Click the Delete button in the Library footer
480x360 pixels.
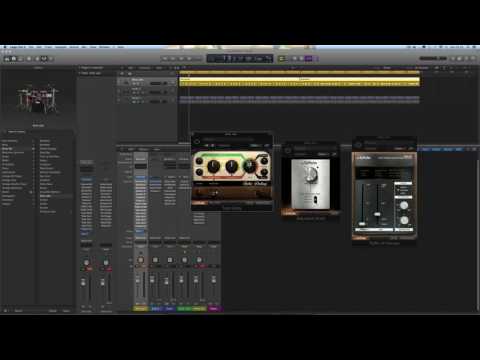[x=53, y=311]
